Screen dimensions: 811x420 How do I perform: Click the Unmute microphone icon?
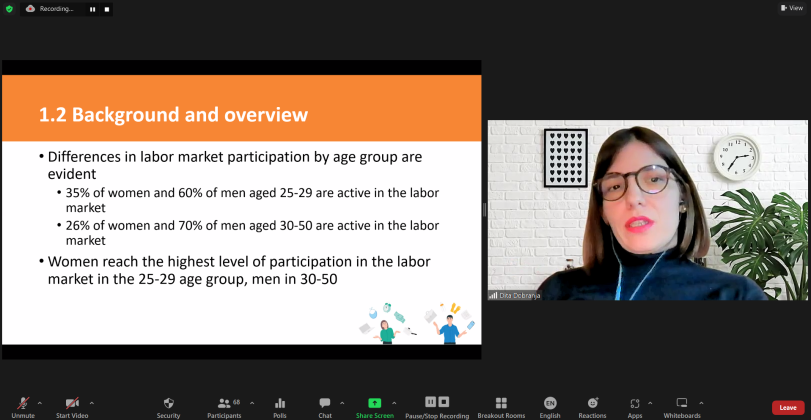[x=22, y=403]
